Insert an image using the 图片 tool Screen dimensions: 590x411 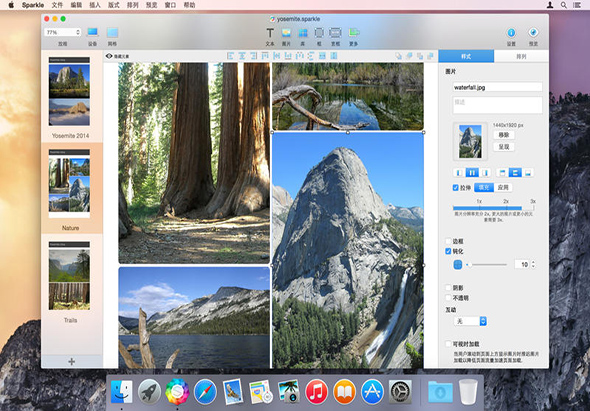pos(286,33)
